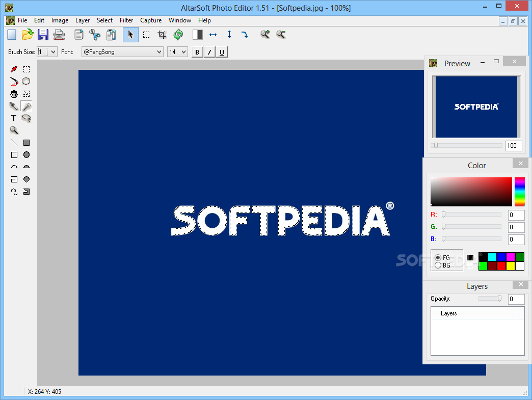Close the Layers panel
The height and width of the screenshot is (400, 532).
[x=520, y=284]
